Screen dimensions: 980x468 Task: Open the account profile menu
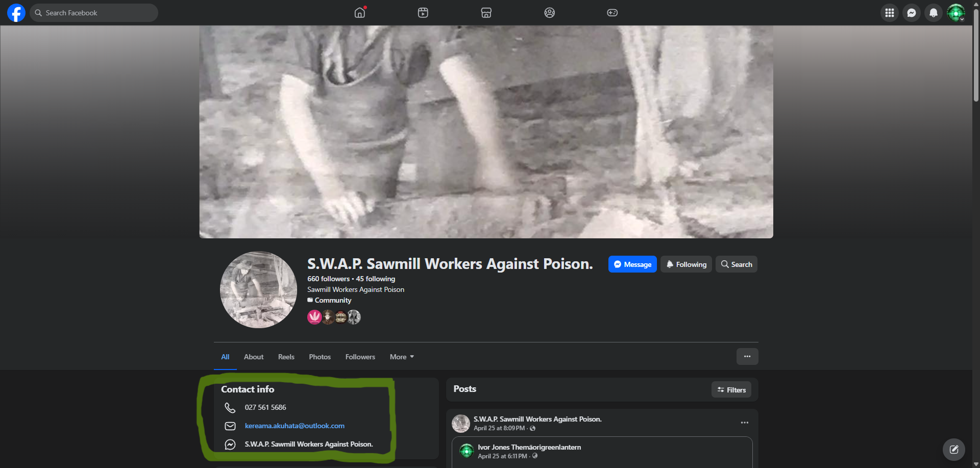click(x=956, y=13)
